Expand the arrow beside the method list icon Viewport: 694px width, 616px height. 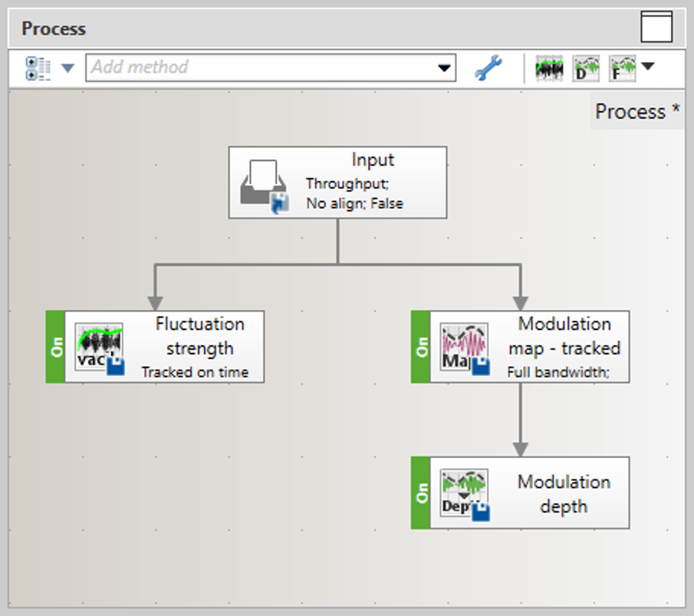[x=67, y=68]
